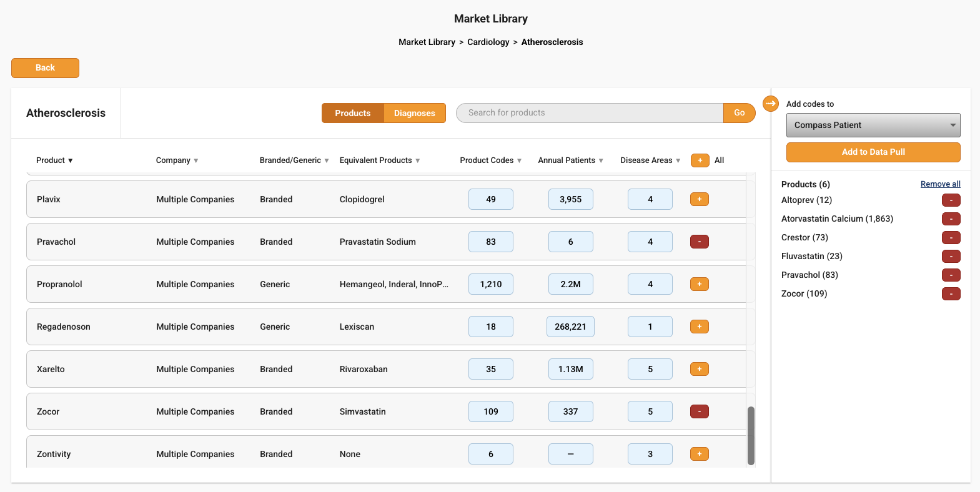Add Xarelto with its plus button
This screenshot has width=980, height=492.
click(x=700, y=369)
